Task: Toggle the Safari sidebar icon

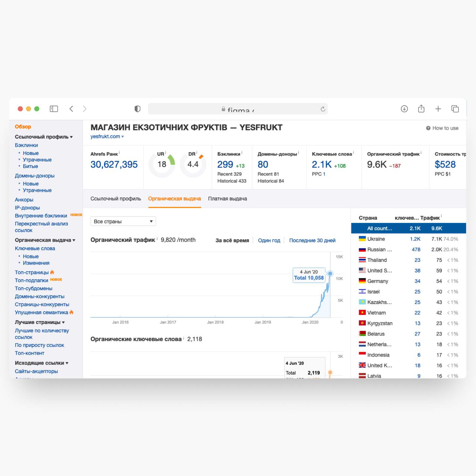Action: 54,109
